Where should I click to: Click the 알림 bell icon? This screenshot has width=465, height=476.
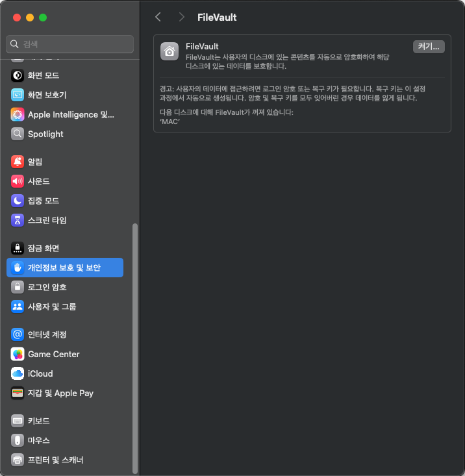(18, 162)
